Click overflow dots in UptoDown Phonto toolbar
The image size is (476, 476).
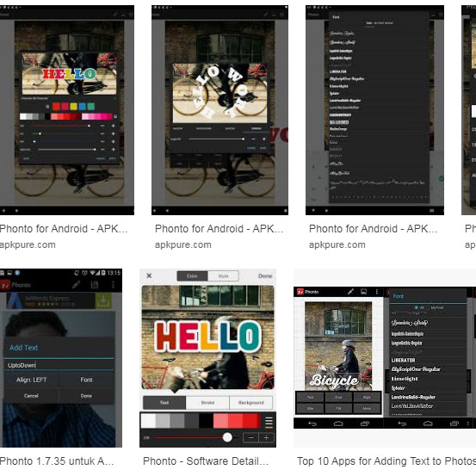point(113,285)
